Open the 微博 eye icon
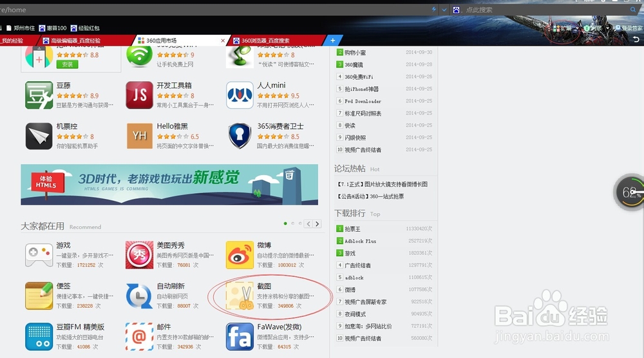The width and height of the screenshot is (644, 358). pos(240,254)
